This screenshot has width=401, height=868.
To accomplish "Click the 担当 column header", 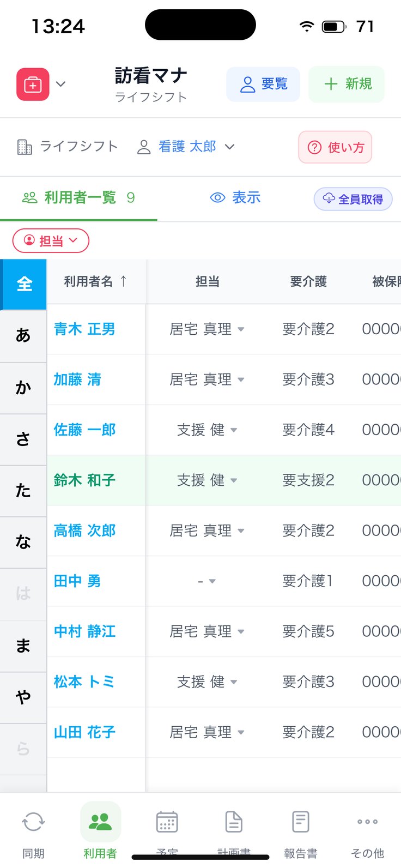I will [x=208, y=281].
